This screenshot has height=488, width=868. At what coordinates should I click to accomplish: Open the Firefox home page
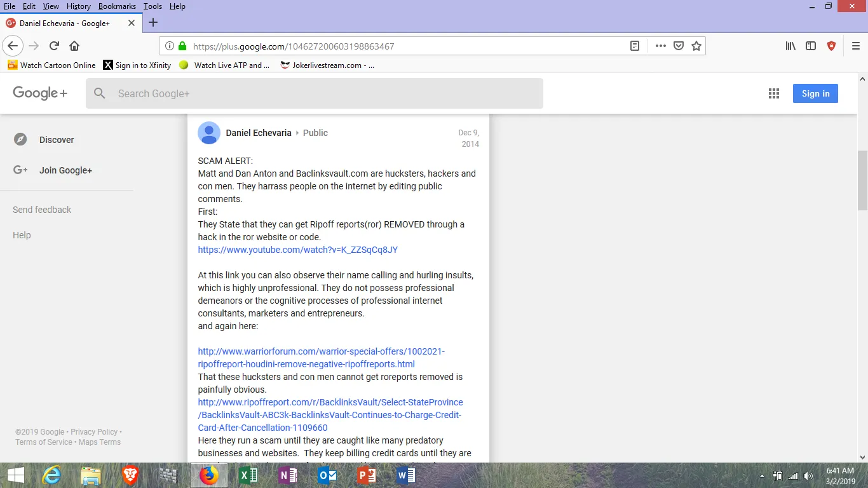click(74, 46)
